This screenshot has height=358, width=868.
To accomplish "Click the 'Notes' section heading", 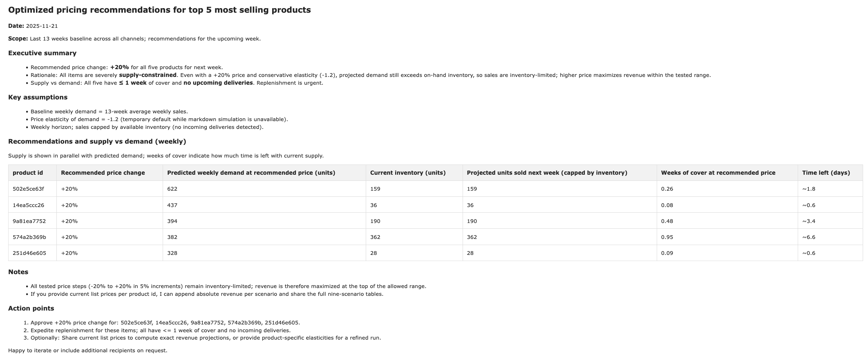I will click(x=18, y=272).
